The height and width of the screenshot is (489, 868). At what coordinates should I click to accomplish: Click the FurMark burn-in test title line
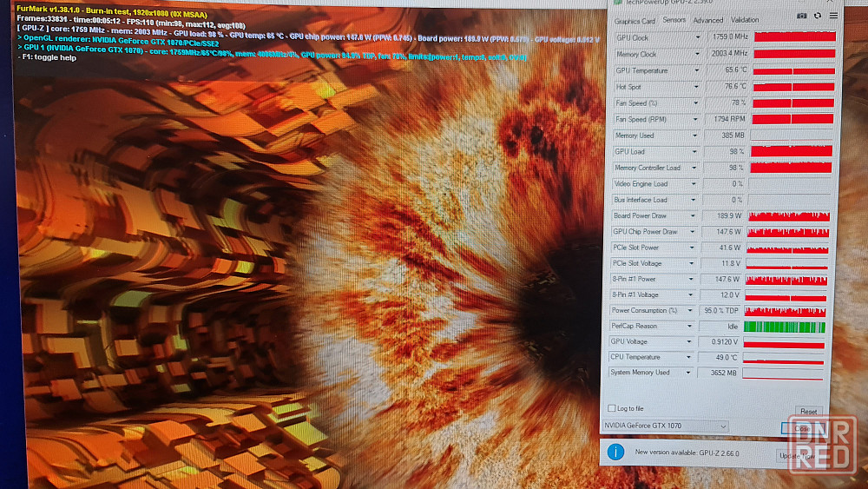pyautogui.click(x=112, y=11)
